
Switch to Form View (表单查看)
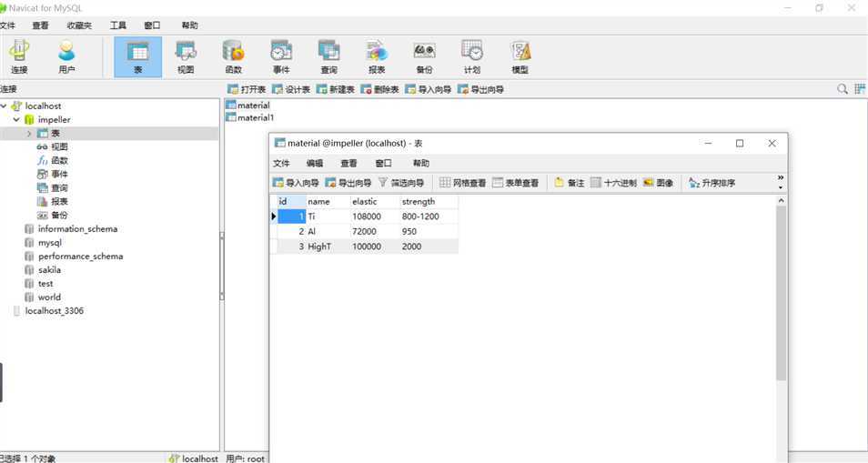515,183
